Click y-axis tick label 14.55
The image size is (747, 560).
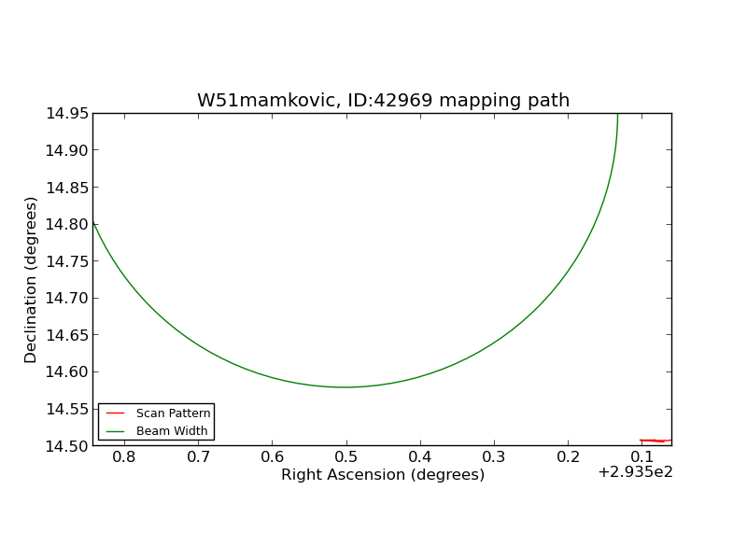67,409
